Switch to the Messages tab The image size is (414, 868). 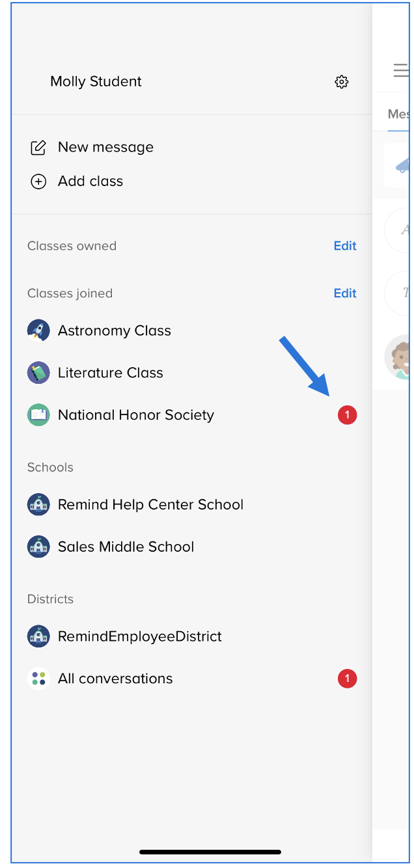[398, 115]
